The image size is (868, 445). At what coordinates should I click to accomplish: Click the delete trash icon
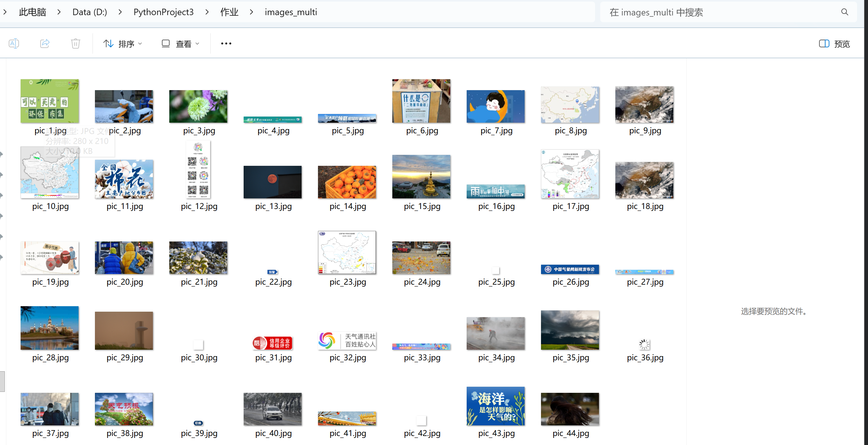tap(76, 43)
